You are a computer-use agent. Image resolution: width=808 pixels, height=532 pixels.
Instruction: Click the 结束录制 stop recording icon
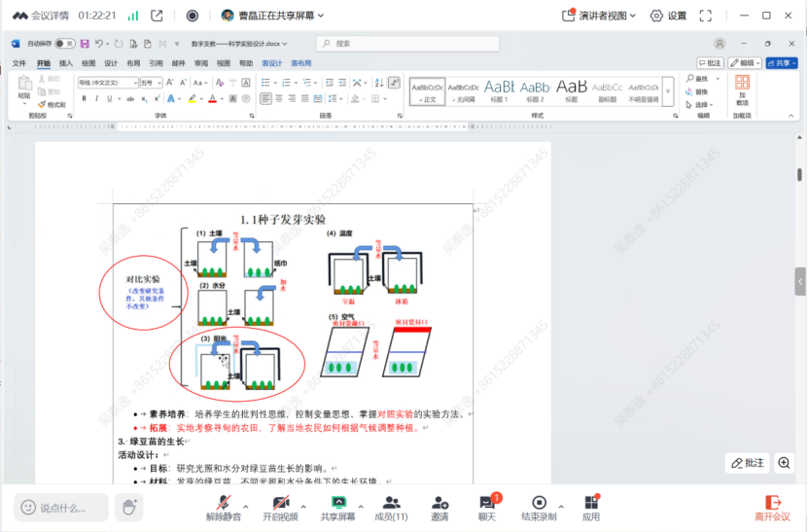point(539,504)
